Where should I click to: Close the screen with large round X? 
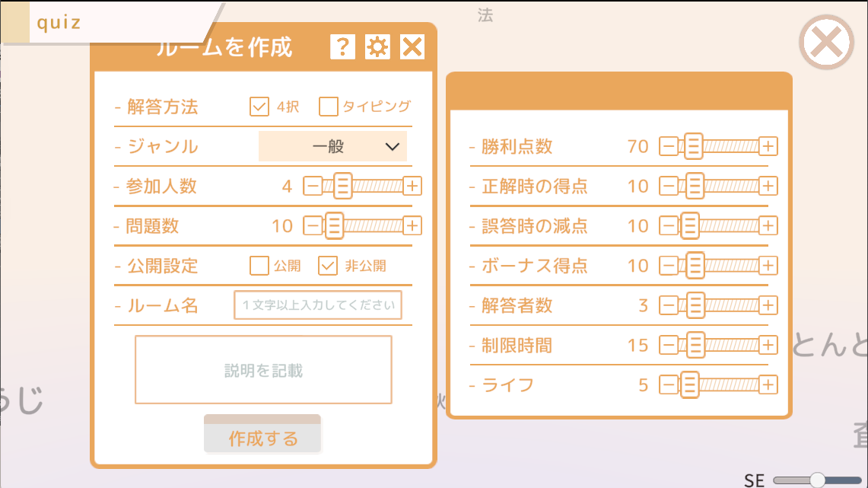[826, 43]
